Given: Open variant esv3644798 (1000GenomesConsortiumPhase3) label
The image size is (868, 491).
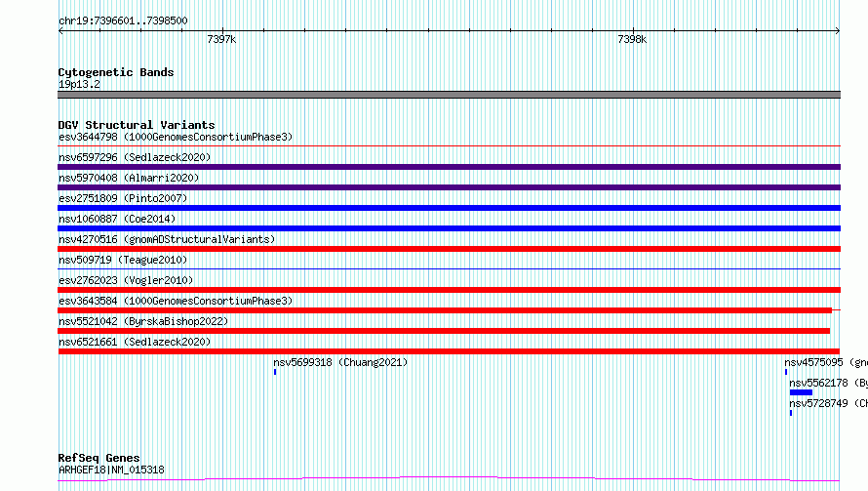Looking at the screenshot, I should [176, 137].
